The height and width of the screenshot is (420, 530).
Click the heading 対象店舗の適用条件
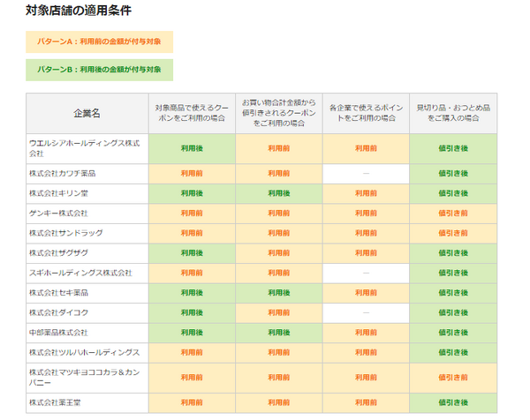(x=79, y=11)
